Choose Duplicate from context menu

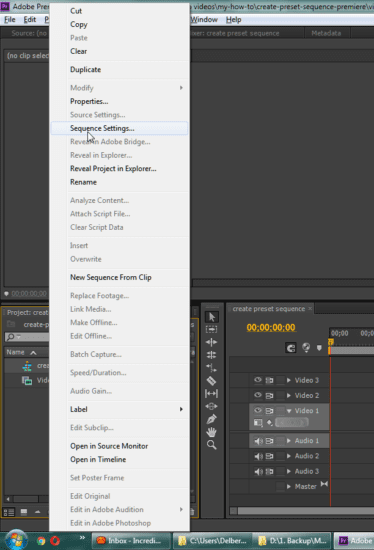coord(119,69)
